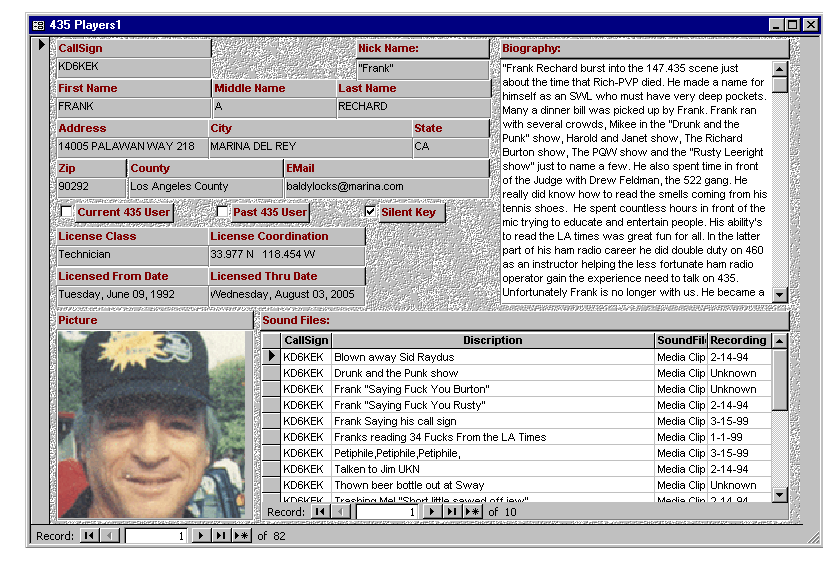Image resolution: width=823 pixels, height=562 pixels.
Task: Click the EMail field baldylocks@marina.com
Action: click(x=387, y=187)
